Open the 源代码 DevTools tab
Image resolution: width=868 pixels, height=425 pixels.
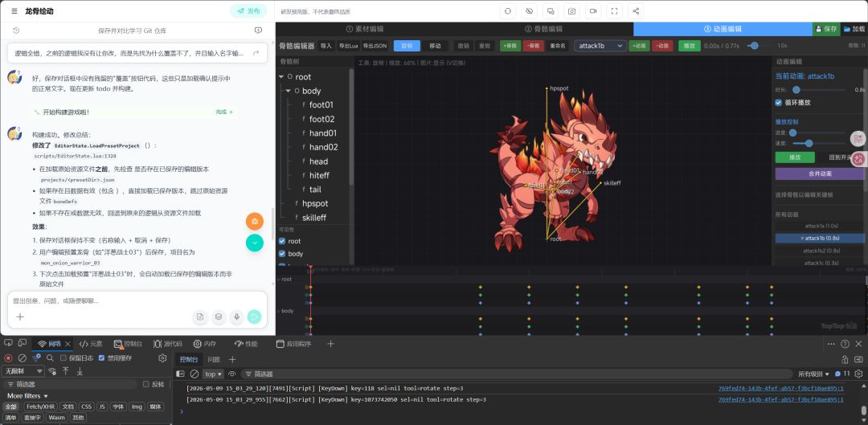click(x=168, y=344)
